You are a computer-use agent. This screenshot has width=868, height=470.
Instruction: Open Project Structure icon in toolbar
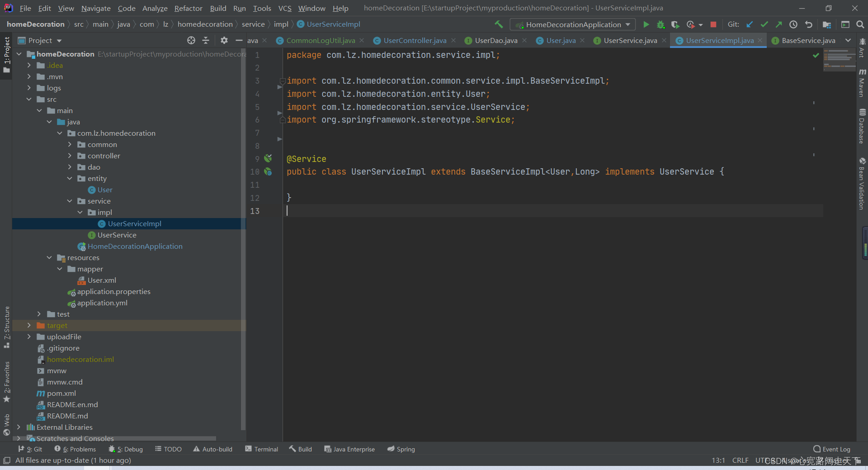(x=827, y=24)
